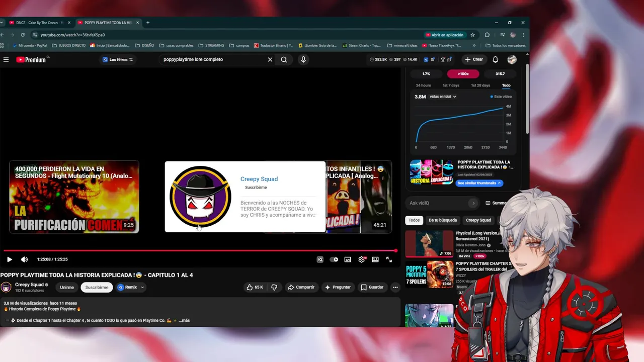Image resolution: width=644 pixels, height=362 pixels.
Task: Bookmark this page with the star
Action: pos(472,35)
